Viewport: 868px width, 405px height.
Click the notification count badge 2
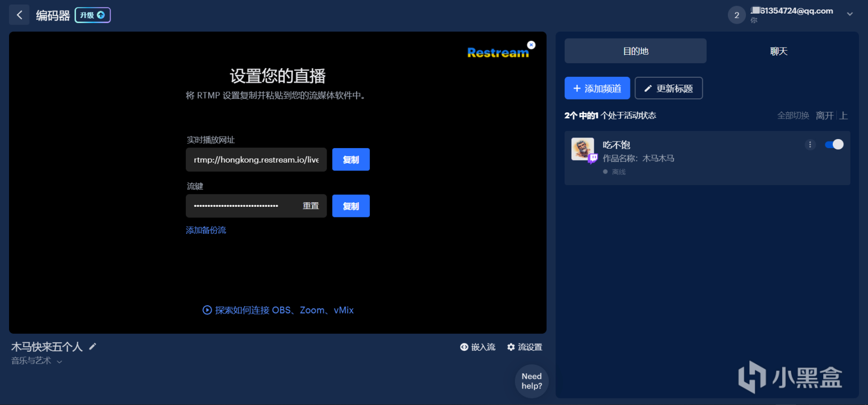736,15
